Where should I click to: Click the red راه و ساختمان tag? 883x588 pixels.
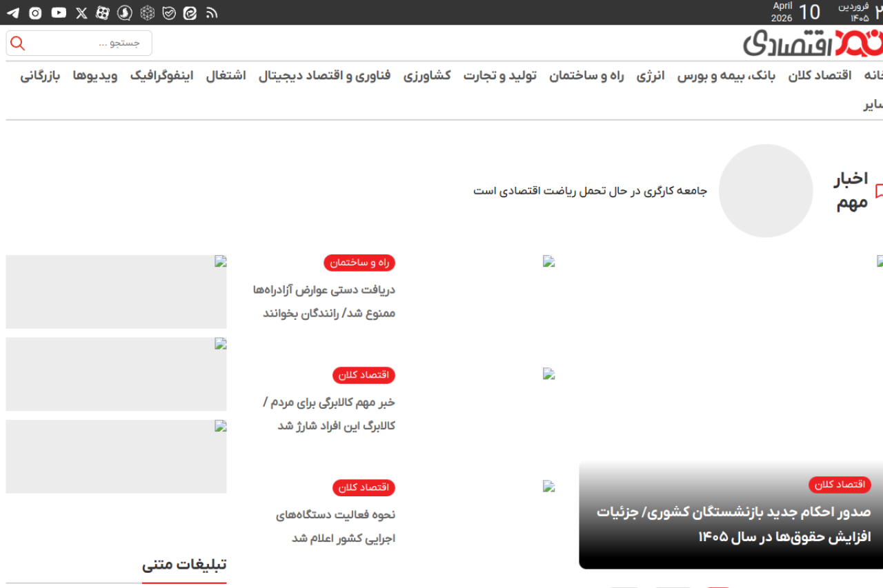pos(359,263)
